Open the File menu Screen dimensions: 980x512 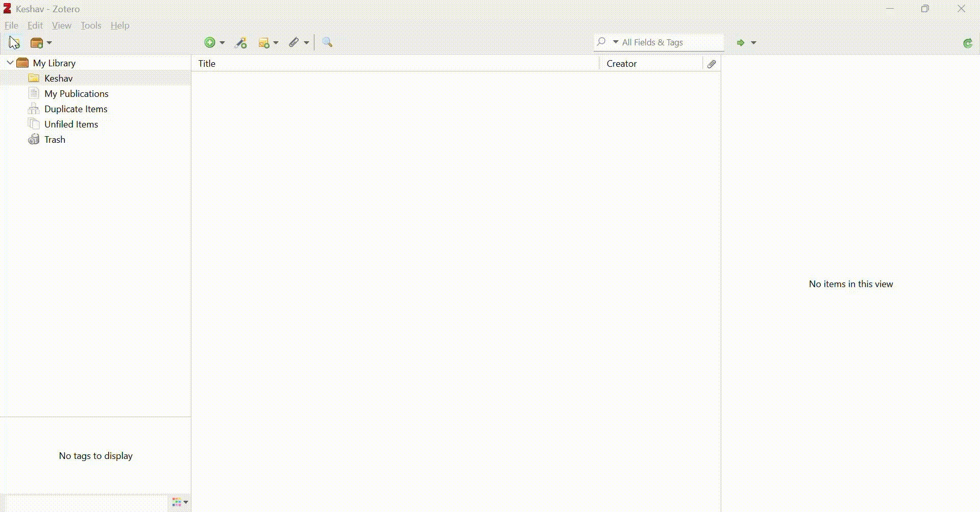tap(11, 25)
